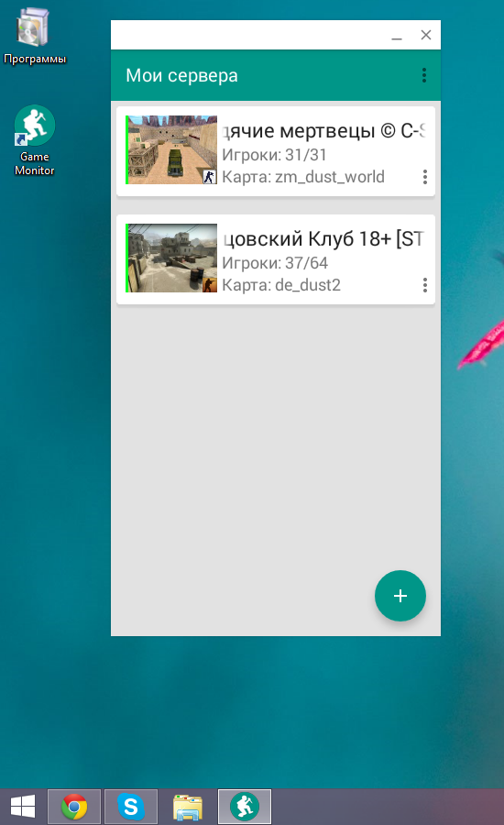
Task: Click the green plus add server button
Action: (x=400, y=596)
